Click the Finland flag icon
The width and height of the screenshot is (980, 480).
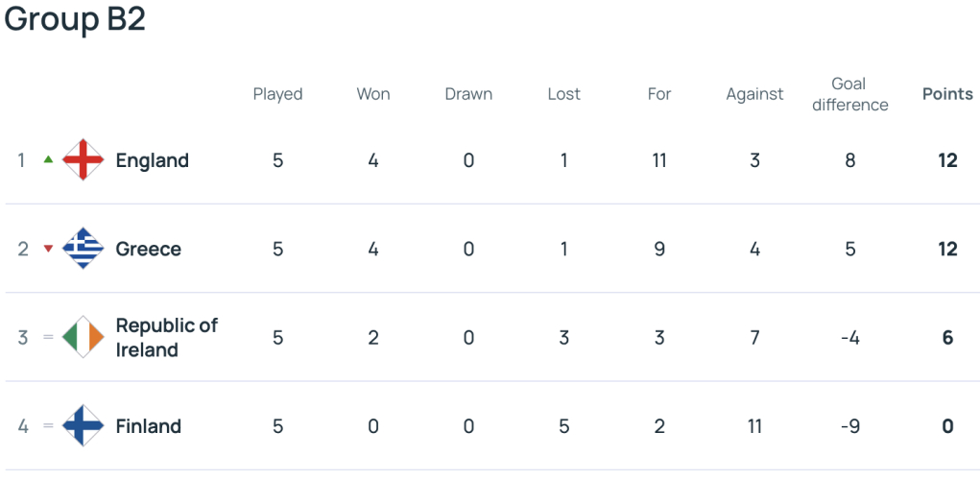pyautogui.click(x=84, y=426)
